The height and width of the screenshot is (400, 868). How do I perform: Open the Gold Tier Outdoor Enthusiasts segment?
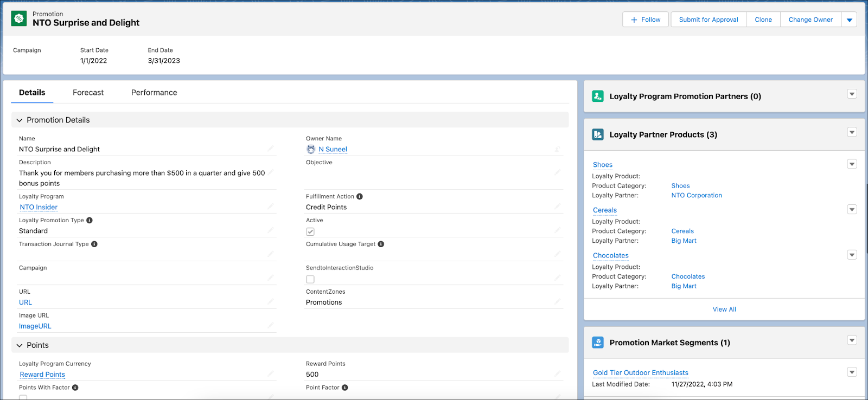pyautogui.click(x=641, y=373)
